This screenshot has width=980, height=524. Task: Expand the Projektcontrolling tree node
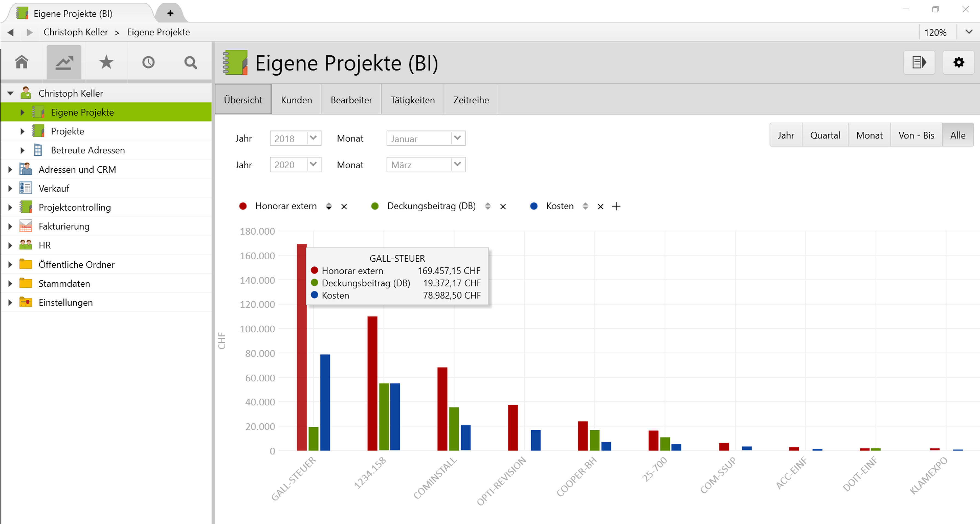(x=10, y=207)
